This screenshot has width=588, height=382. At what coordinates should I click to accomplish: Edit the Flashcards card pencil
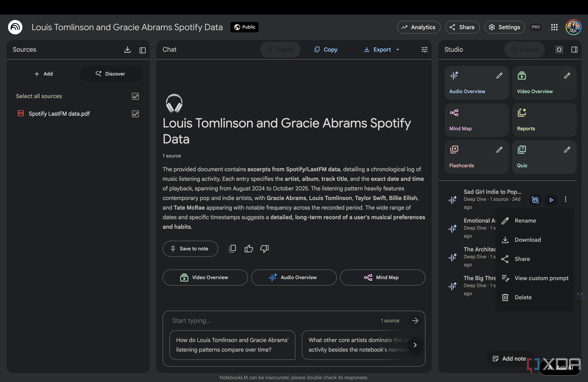[499, 149]
